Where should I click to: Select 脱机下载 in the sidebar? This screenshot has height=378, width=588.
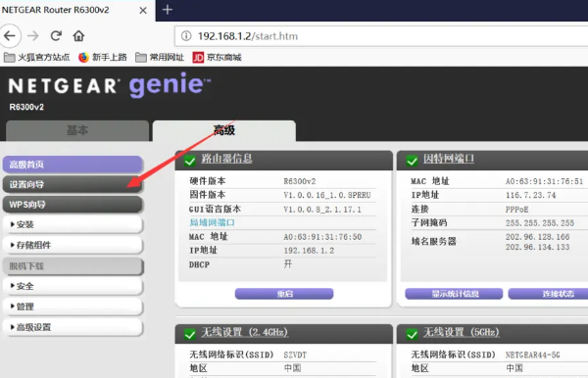73,266
